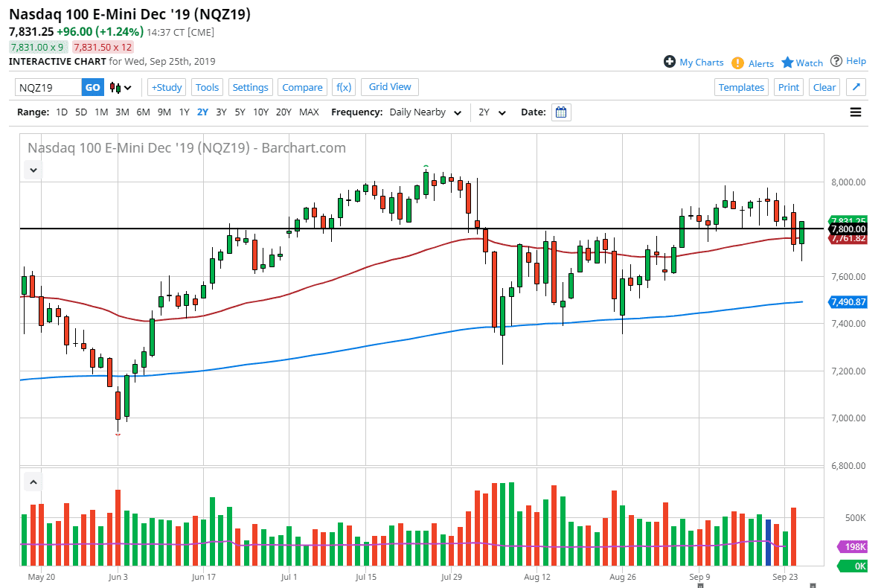
Task: Click the Tools menu item
Action: pyautogui.click(x=207, y=87)
